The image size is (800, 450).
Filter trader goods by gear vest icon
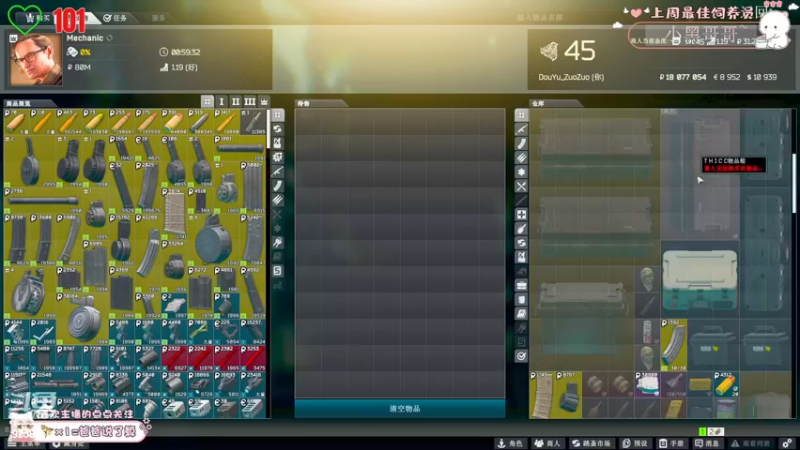pyautogui.click(x=278, y=143)
